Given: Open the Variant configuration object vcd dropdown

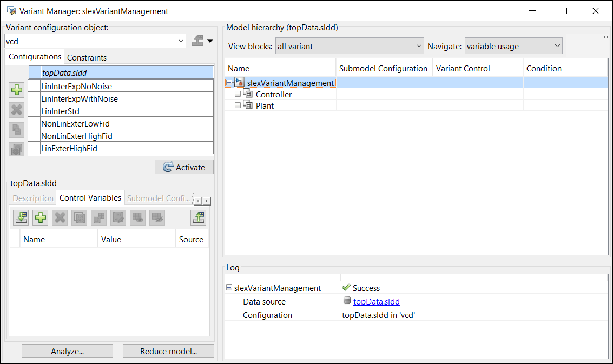Looking at the screenshot, I should (x=95, y=41).
